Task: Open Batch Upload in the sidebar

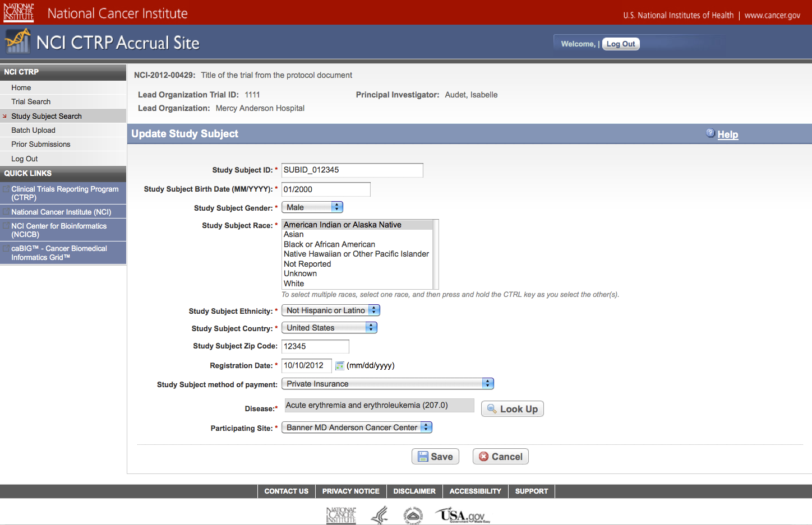Action: 33,130
